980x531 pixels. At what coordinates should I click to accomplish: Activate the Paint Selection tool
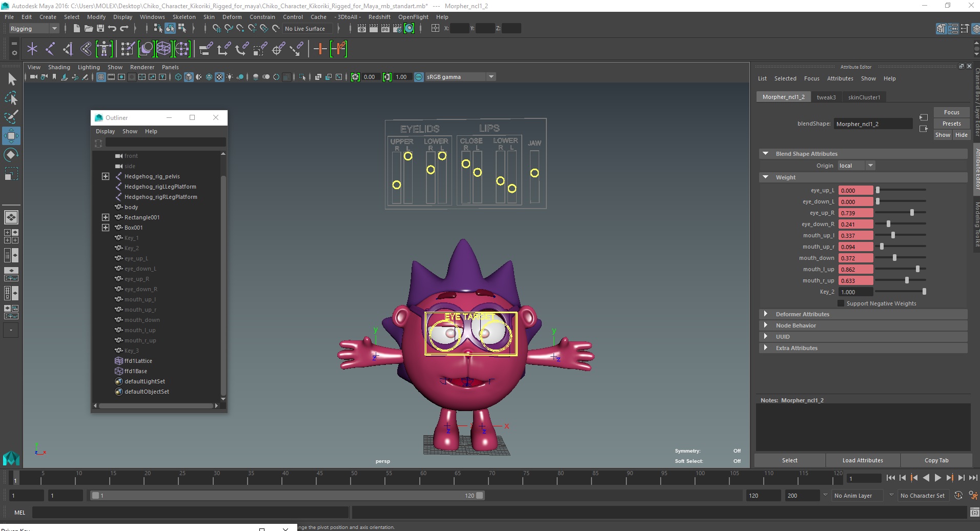pyautogui.click(x=11, y=117)
